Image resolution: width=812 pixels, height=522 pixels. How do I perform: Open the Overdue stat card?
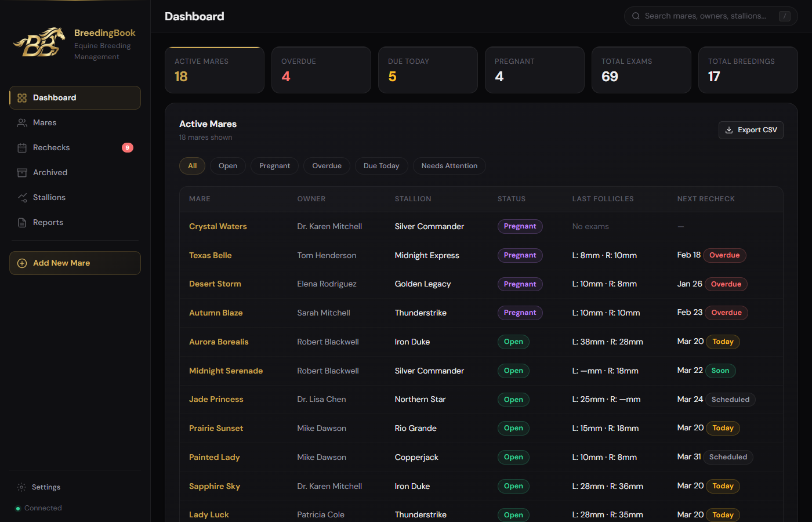[321, 70]
